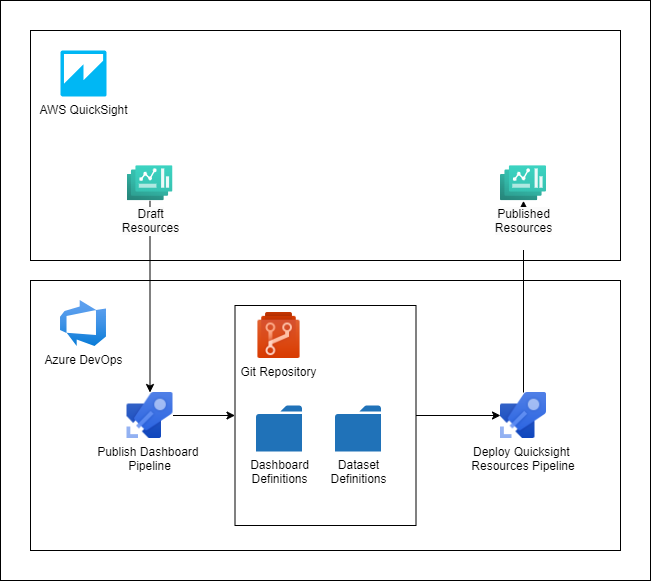This screenshot has height=581, width=651.
Task: Select the Deploy Quicksight Resources Pipeline rocket icon
Action: coord(523,415)
